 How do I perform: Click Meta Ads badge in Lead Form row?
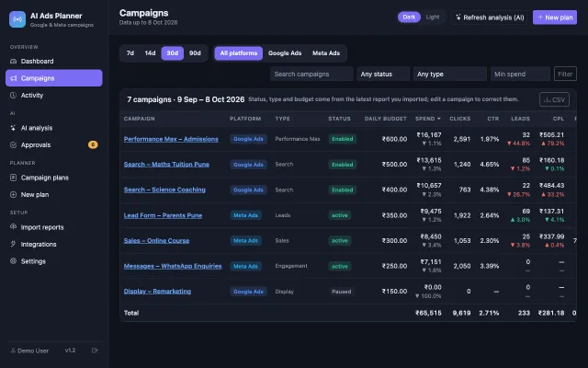point(245,215)
